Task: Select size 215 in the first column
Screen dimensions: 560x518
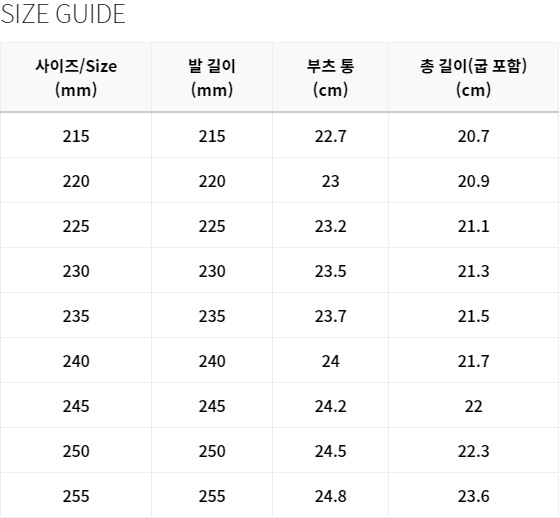Action: coord(76,136)
